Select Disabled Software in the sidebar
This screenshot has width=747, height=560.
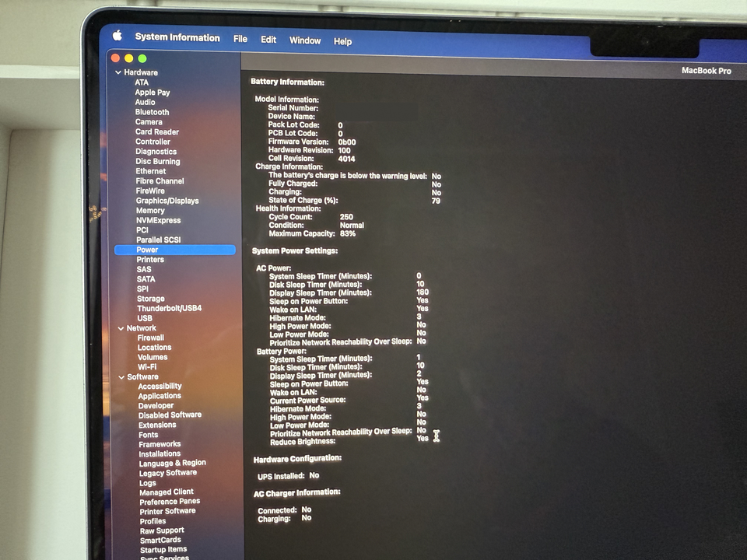click(170, 415)
